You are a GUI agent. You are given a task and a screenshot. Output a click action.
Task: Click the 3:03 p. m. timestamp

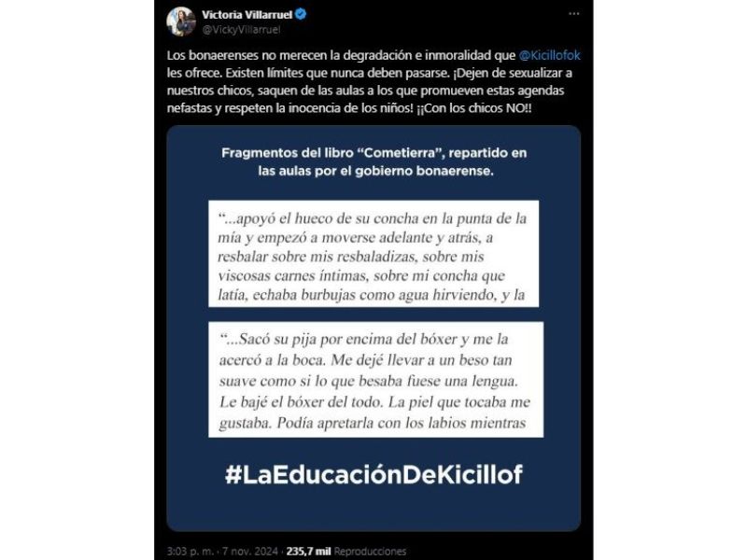click(190, 552)
